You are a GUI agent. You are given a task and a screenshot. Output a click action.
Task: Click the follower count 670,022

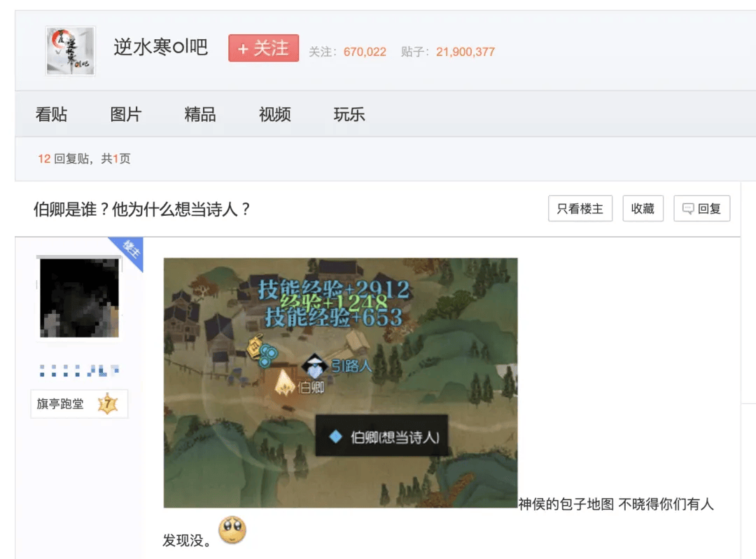[x=365, y=52]
